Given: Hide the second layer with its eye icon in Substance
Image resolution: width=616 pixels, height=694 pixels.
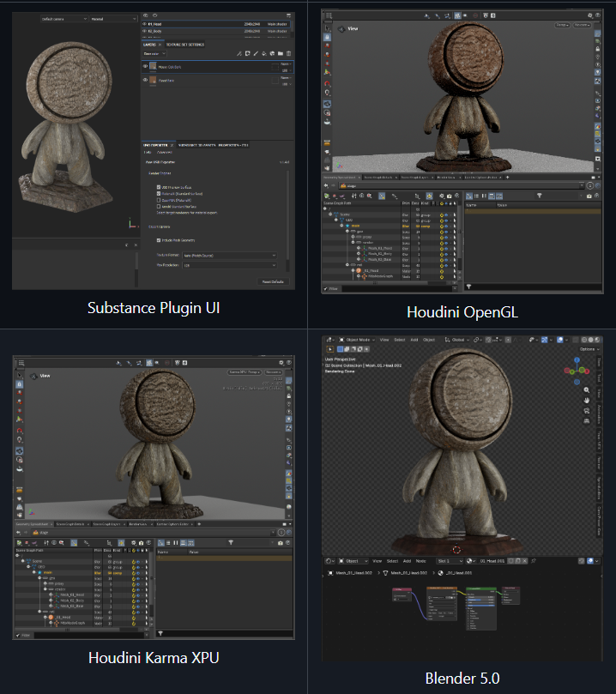Looking at the screenshot, I should pyautogui.click(x=145, y=80).
